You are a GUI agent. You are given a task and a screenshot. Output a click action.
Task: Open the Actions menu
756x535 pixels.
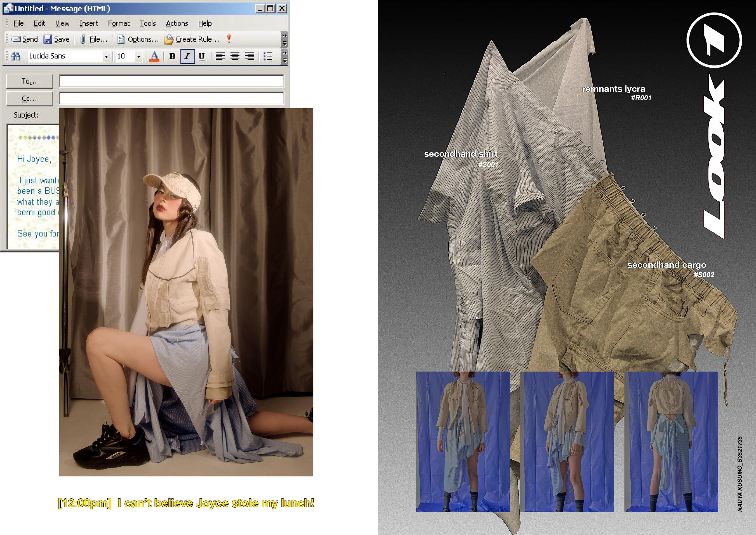tap(177, 23)
